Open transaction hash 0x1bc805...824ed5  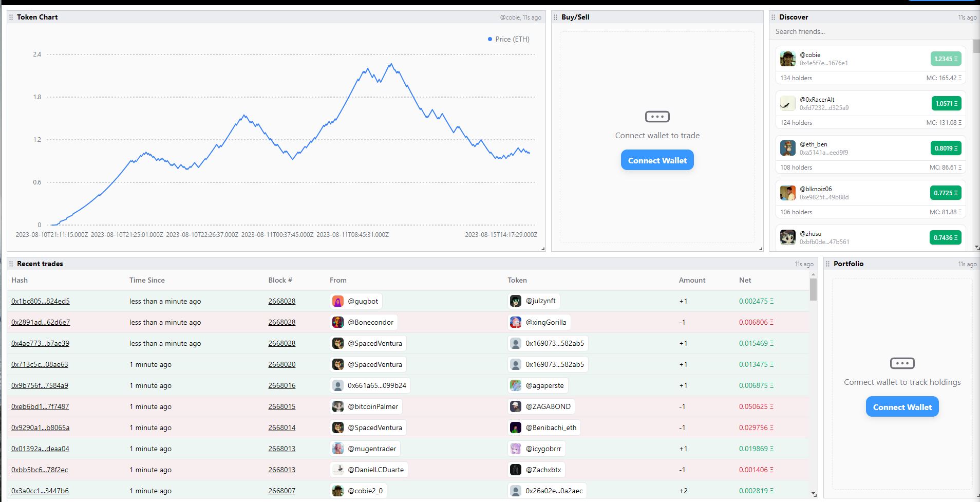click(x=41, y=301)
